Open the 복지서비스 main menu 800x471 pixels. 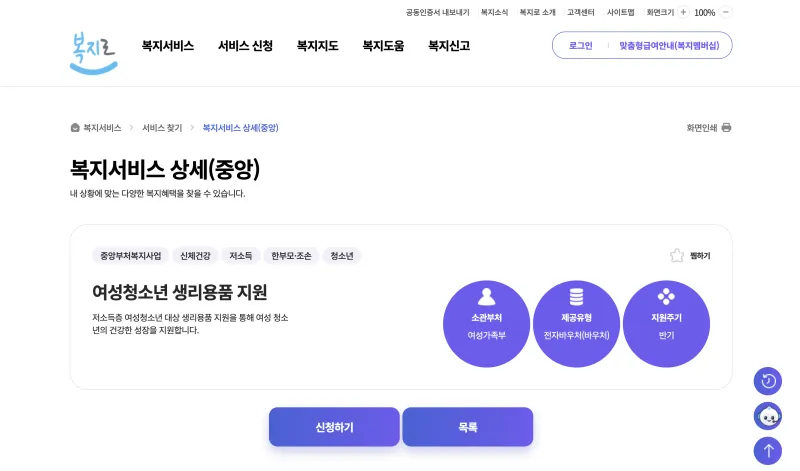pyautogui.click(x=168, y=46)
